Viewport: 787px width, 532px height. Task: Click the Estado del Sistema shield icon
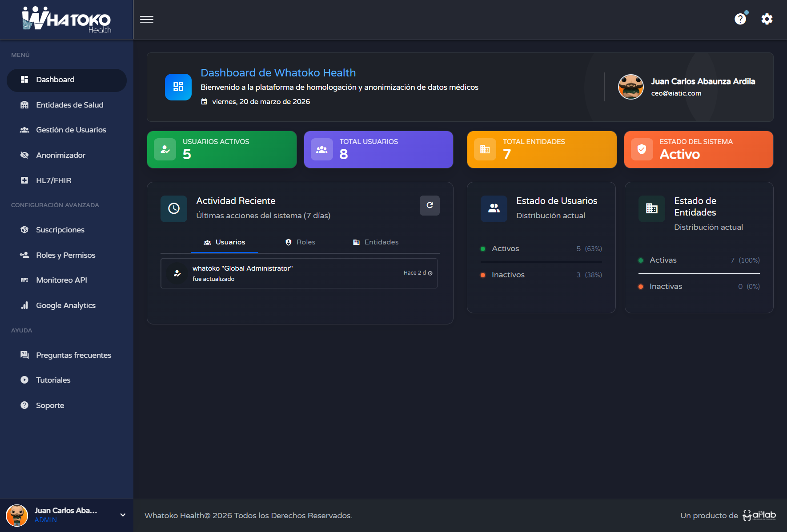[x=642, y=149]
